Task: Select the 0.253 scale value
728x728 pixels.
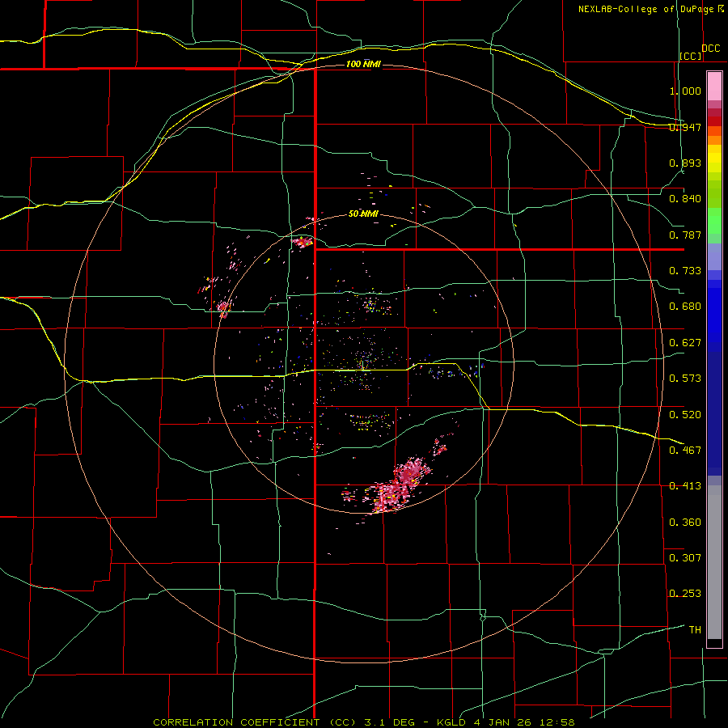Action: pos(685,594)
